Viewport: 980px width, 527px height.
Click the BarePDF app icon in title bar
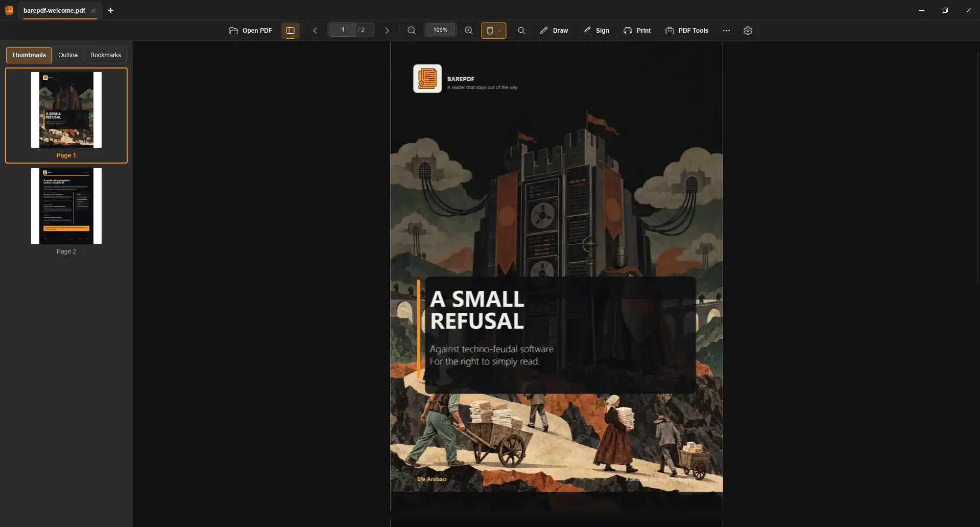(9, 10)
